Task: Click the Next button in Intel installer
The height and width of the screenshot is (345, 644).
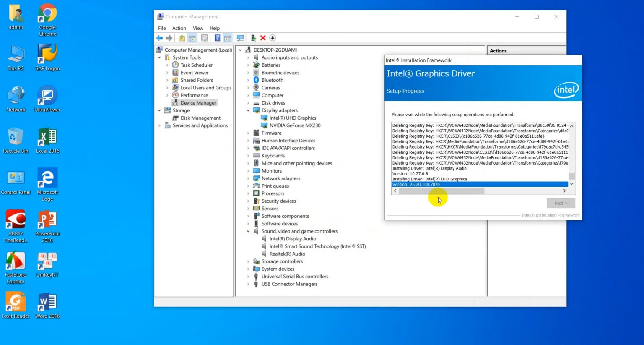Action: point(561,203)
